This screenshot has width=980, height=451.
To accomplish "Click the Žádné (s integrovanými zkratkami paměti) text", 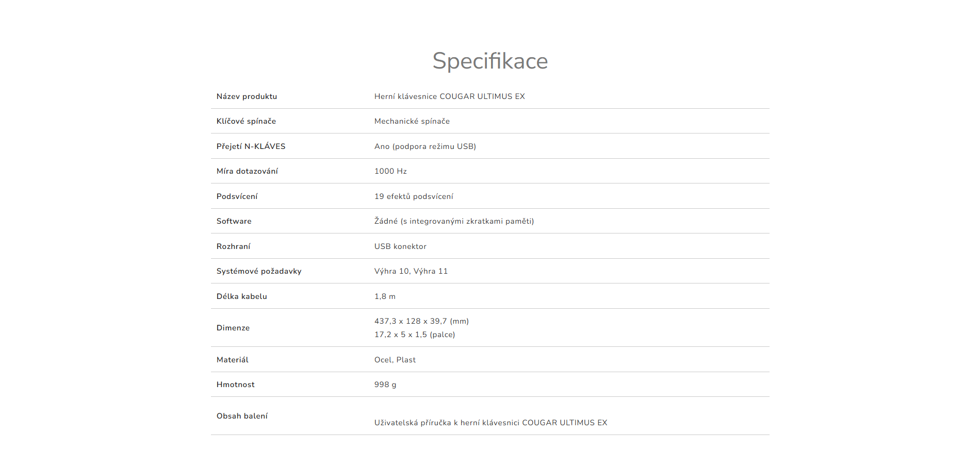I will click(x=454, y=221).
